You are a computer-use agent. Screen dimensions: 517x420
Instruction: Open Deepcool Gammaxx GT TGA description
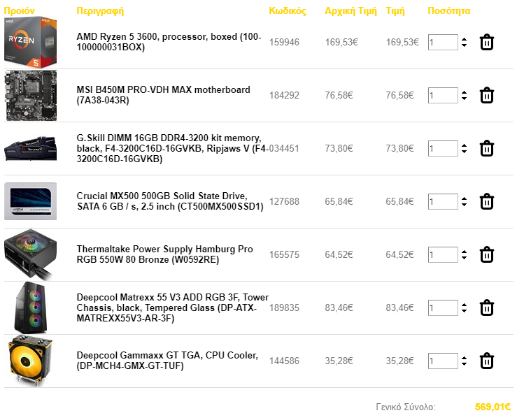click(167, 361)
